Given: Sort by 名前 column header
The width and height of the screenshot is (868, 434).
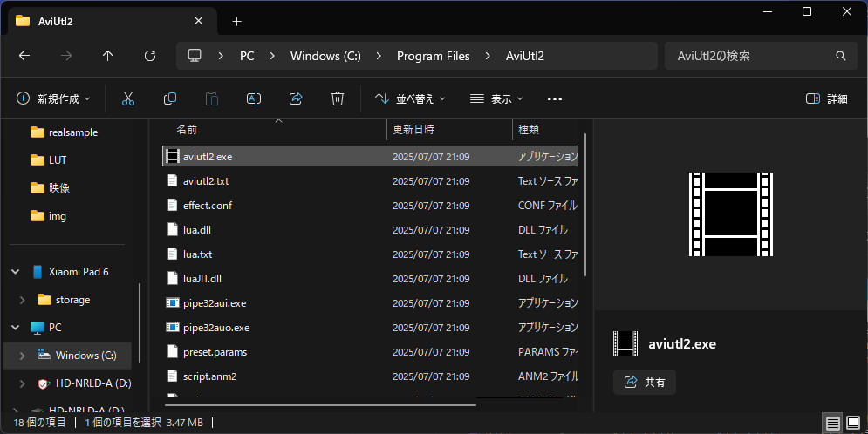Looking at the screenshot, I should click(x=187, y=129).
